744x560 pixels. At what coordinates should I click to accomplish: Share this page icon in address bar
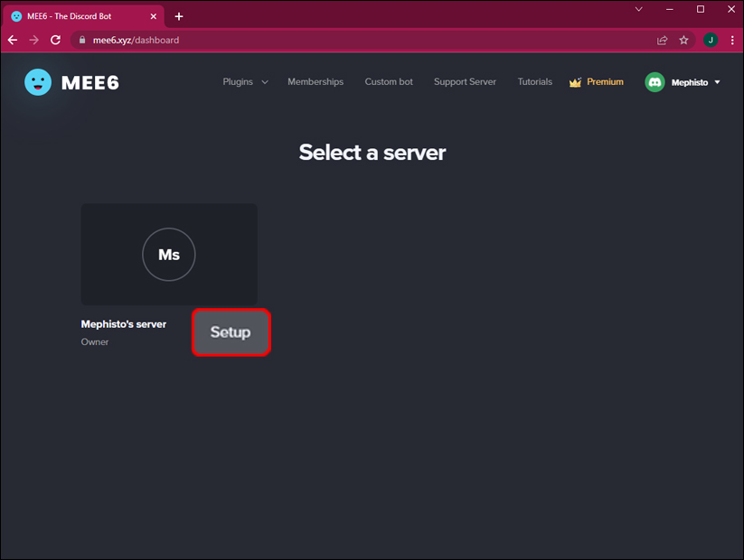point(662,40)
